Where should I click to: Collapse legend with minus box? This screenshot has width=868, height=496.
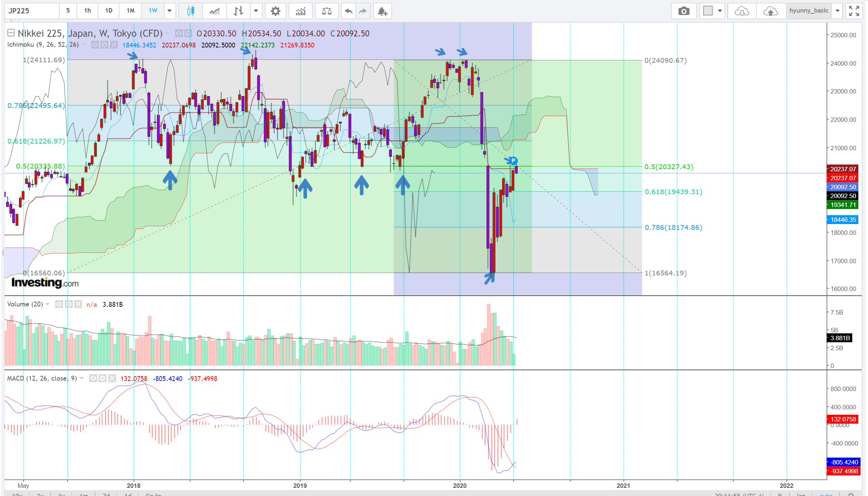[x=11, y=33]
